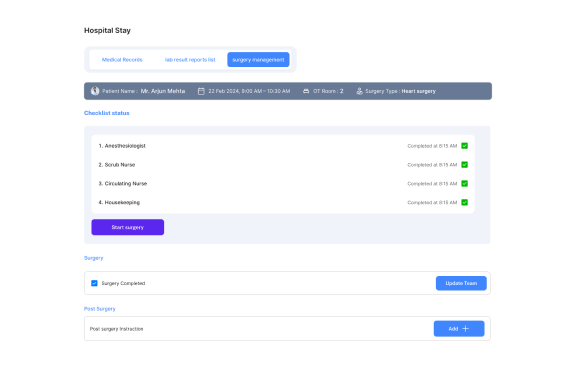The height and width of the screenshot is (367, 577).
Task: Toggle the Anesthesiologist completed checkbox
Action: pyautogui.click(x=464, y=146)
